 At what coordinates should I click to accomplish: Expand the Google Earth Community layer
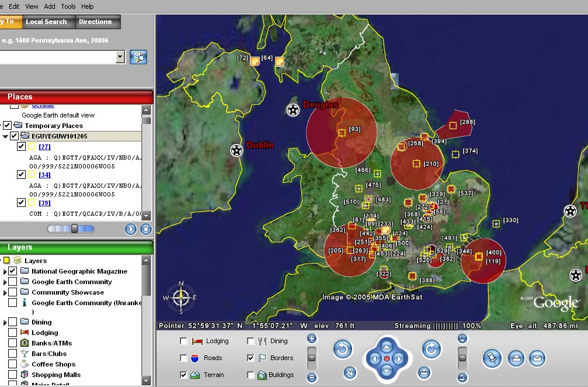5,282
